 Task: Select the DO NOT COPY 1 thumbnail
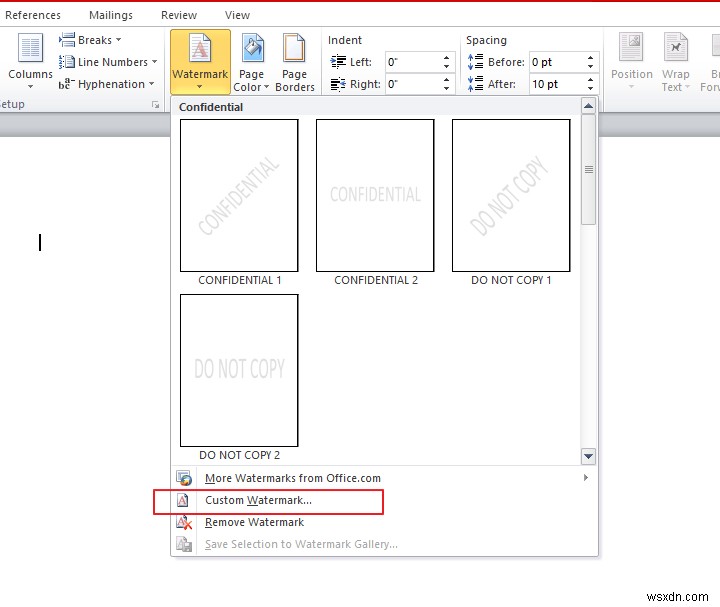pos(511,196)
